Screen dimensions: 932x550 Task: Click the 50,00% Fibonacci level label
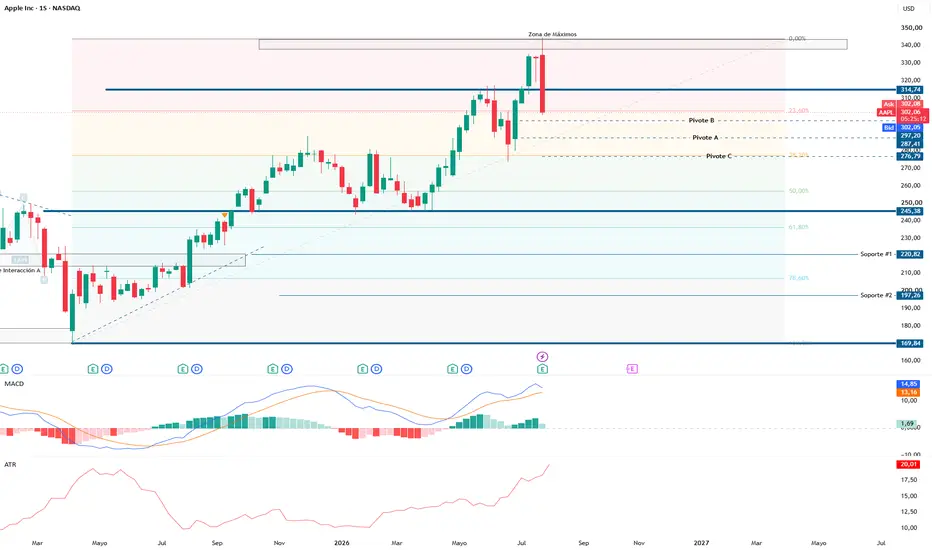(798, 191)
